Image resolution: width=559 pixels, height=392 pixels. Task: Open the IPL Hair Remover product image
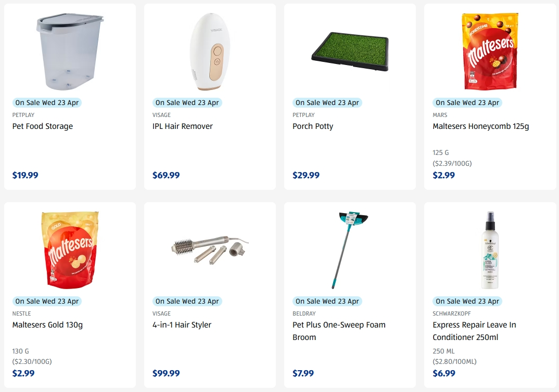210,51
